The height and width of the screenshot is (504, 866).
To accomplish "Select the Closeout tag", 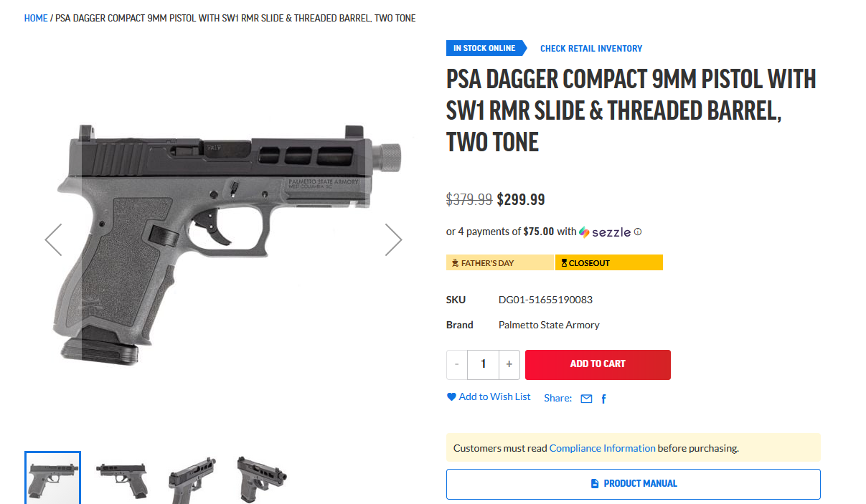I will (609, 262).
